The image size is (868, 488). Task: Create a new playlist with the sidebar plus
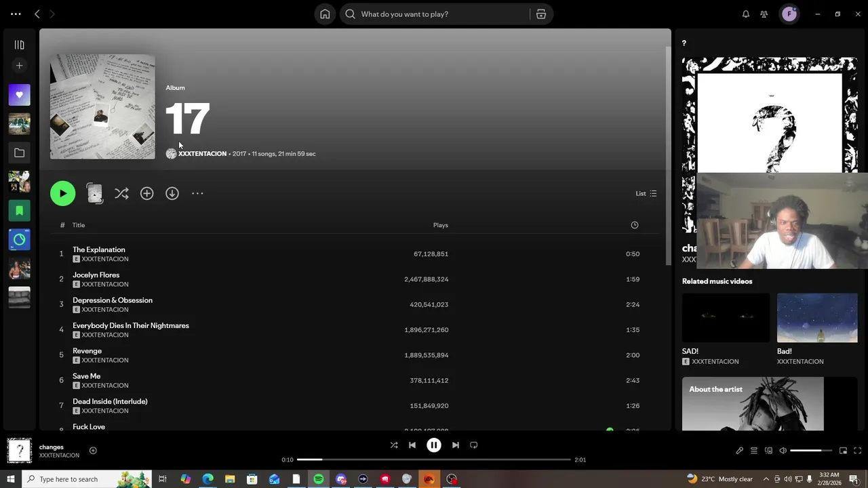click(20, 66)
